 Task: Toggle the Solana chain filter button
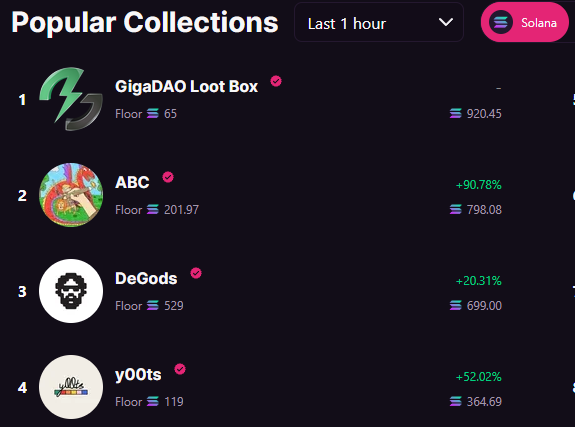525,22
